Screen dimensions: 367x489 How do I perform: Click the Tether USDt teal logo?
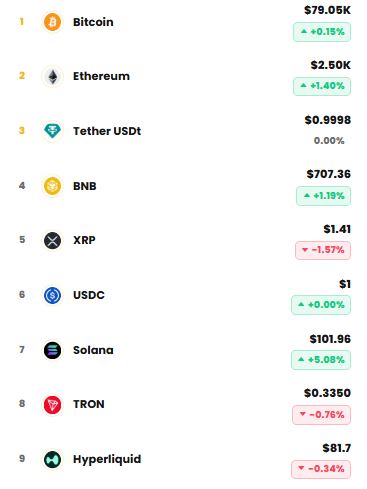pyautogui.click(x=52, y=131)
